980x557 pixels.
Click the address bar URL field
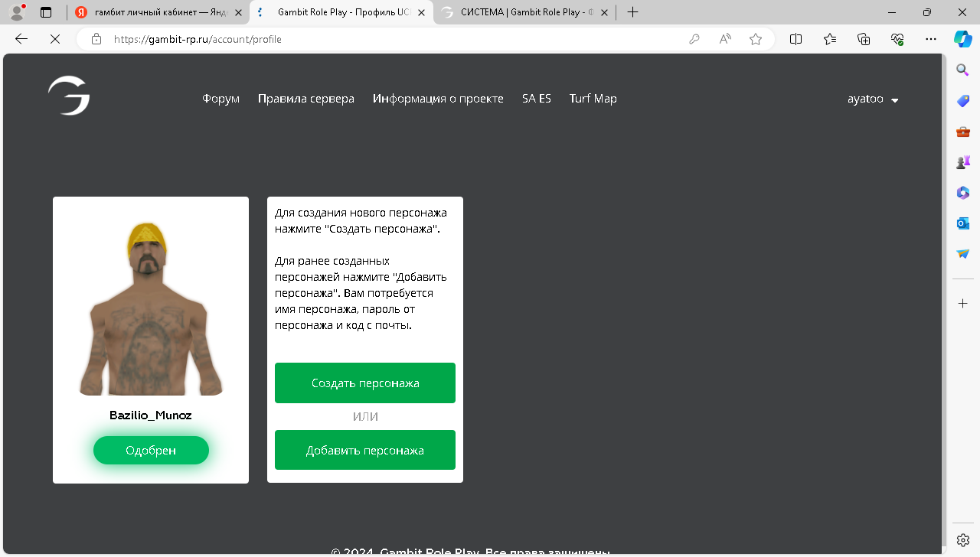[383, 39]
